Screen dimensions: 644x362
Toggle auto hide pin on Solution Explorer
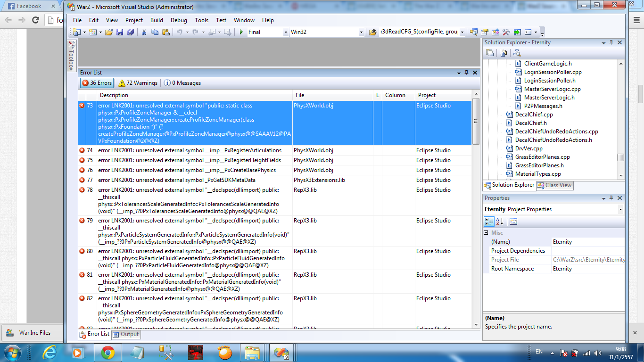click(611, 42)
